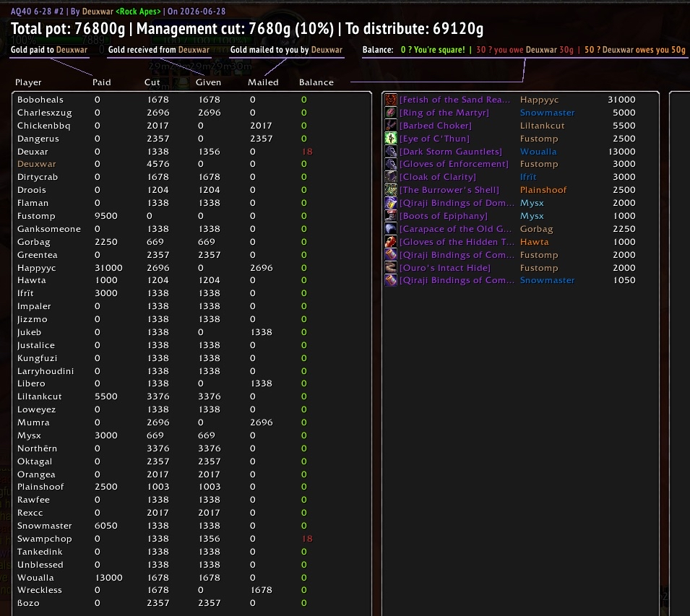The width and height of the screenshot is (690, 616).
Task: Click the Paid column header
Action: 102,82
